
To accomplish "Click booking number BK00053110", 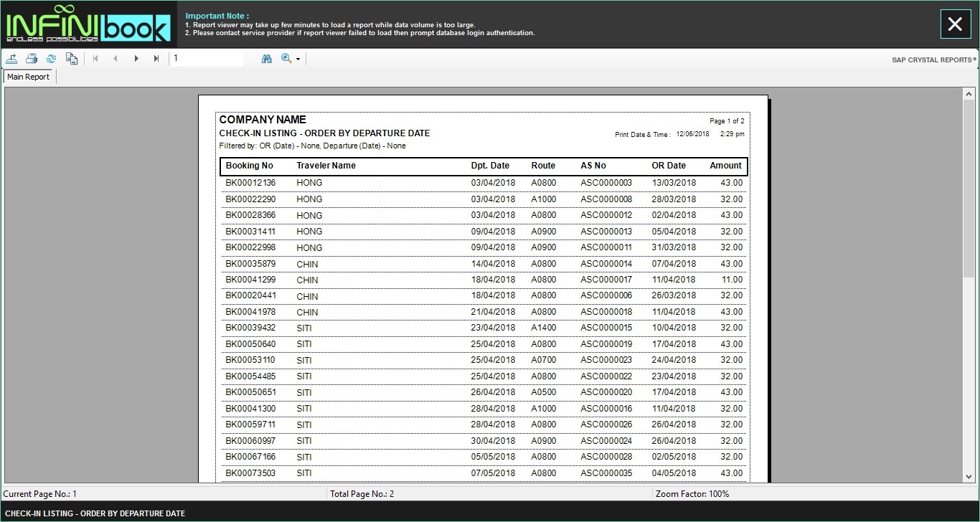I will (250, 360).
